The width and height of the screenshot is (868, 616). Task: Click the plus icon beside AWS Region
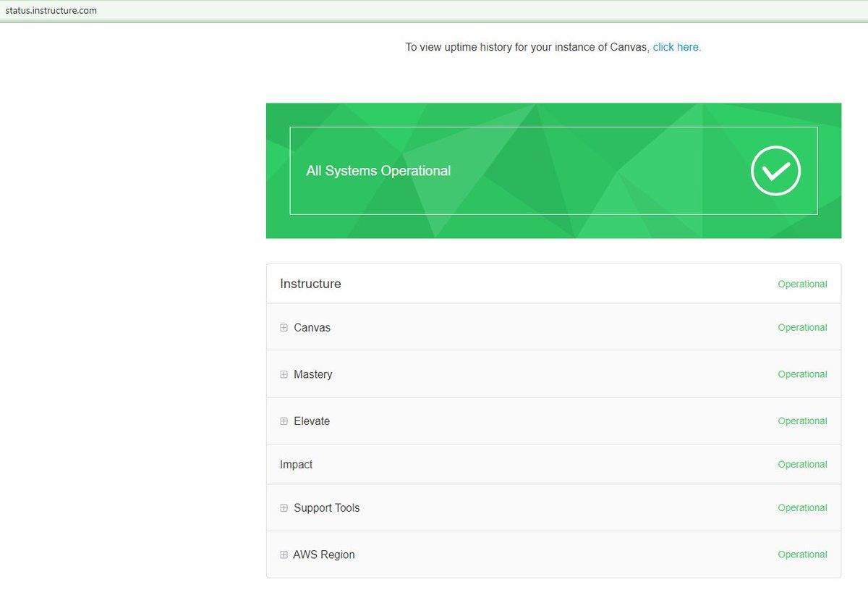(284, 555)
